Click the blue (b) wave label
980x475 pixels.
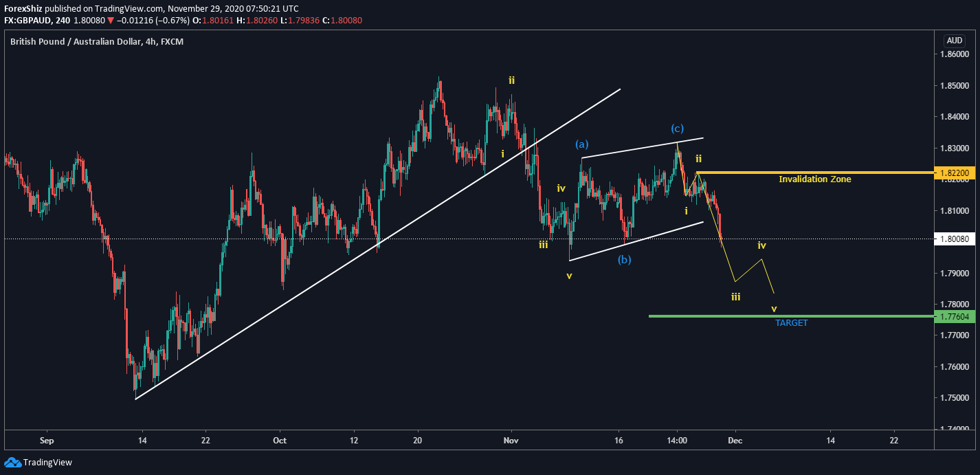624,260
